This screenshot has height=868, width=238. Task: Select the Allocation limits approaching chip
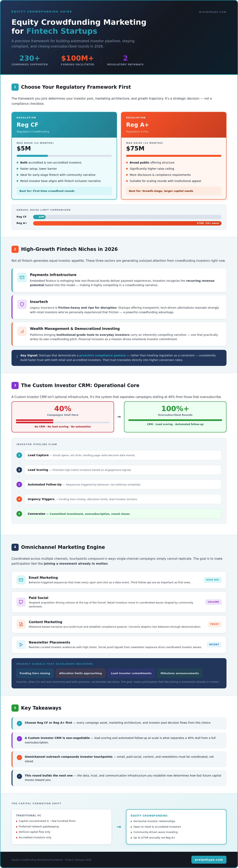pyautogui.click(x=80, y=673)
